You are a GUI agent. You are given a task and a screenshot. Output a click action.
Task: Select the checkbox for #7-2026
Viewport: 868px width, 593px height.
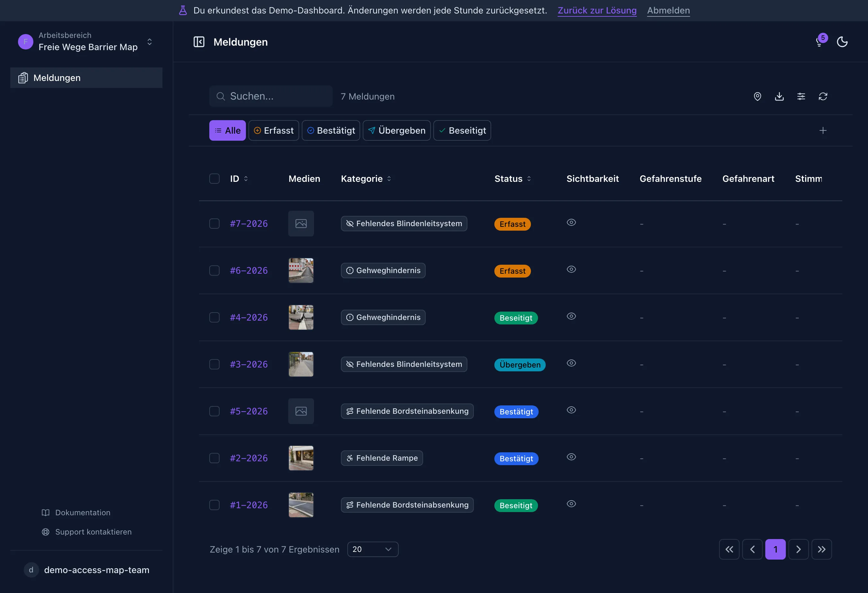[x=214, y=224]
